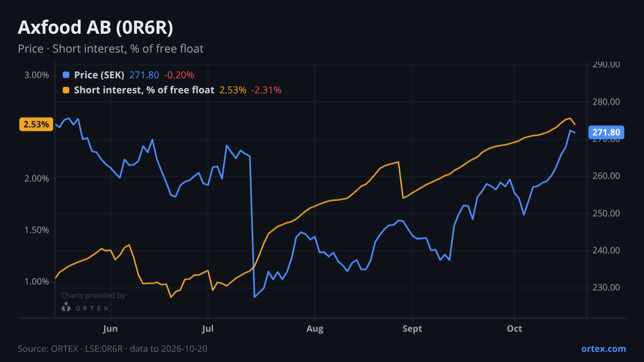Open the ortex.com link

click(603, 349)
